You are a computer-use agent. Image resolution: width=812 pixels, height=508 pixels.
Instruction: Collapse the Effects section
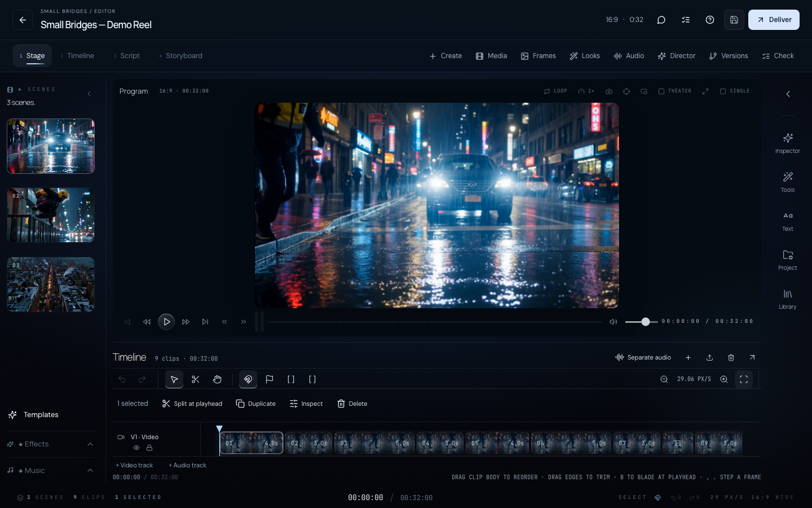[x=90, y=444]
